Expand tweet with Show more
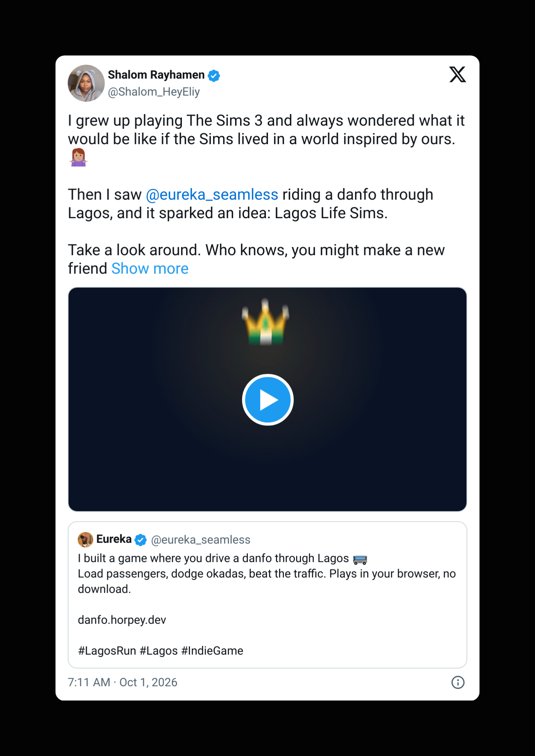The image size is (535, 756). pyautogui.click(x=150, y=269)
